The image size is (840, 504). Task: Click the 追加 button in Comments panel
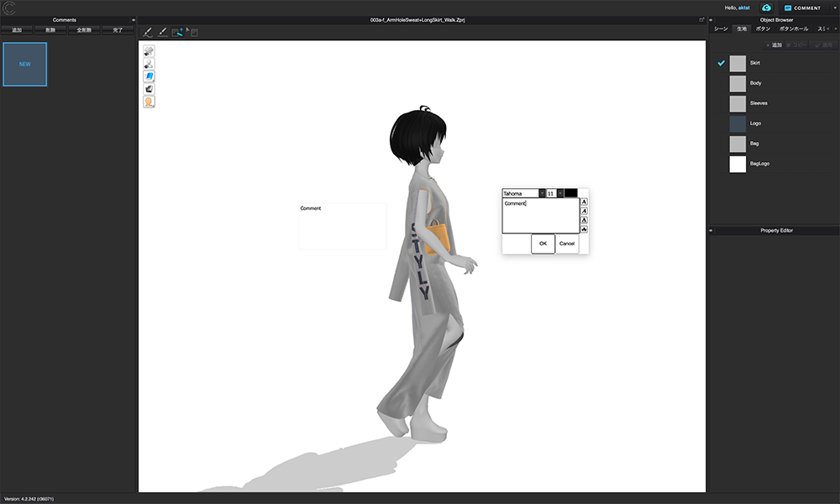pos(16,29)
